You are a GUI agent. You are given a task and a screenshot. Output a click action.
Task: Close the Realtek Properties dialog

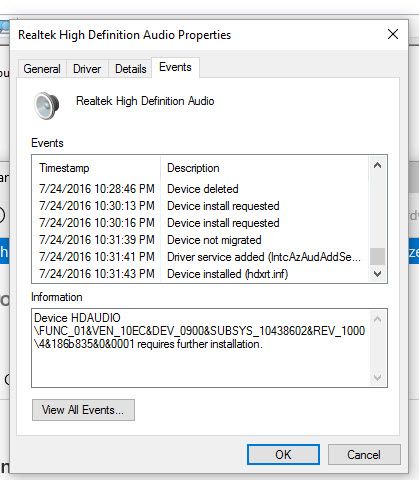click(x=393, y=34)
